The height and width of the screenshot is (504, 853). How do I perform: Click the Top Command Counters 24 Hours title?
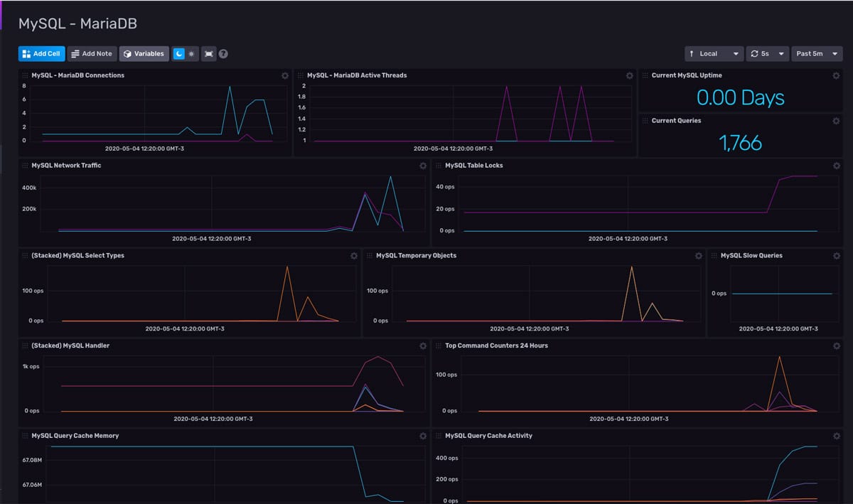[x=496, y=346]
